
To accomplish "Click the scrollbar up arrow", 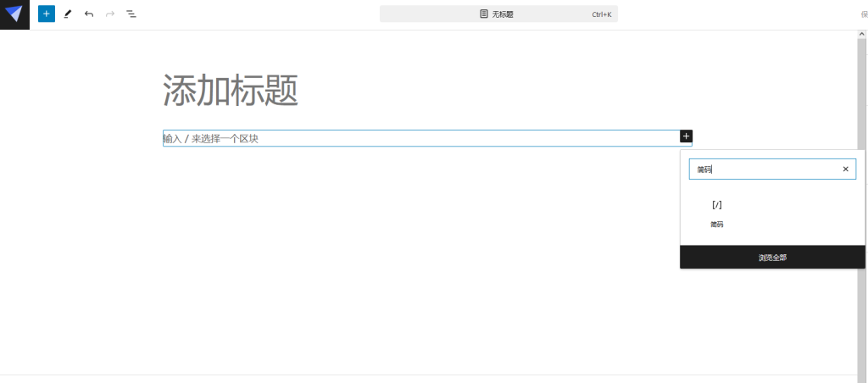I will point(861,34).
